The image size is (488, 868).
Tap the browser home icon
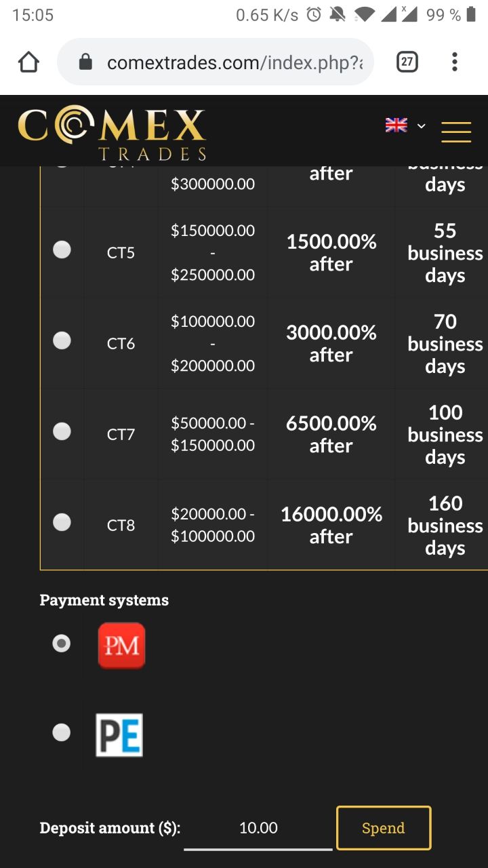pyautogui.click(x=28, y=62)
